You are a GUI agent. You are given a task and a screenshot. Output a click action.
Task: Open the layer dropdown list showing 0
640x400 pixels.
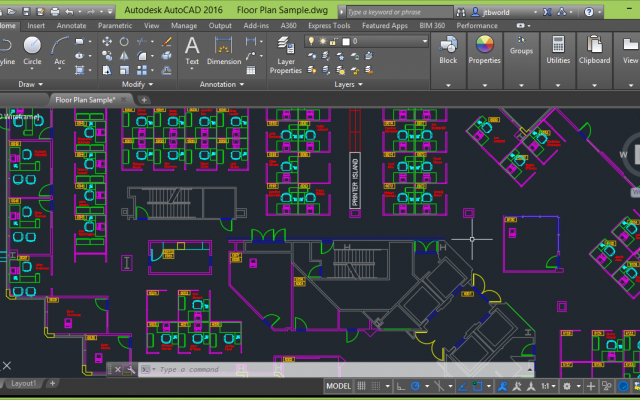(366, 41)
